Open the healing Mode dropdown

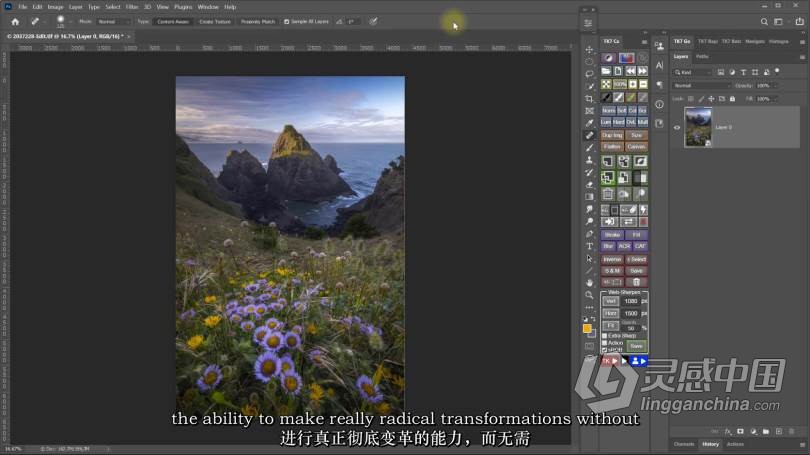[x=113, y=22]
